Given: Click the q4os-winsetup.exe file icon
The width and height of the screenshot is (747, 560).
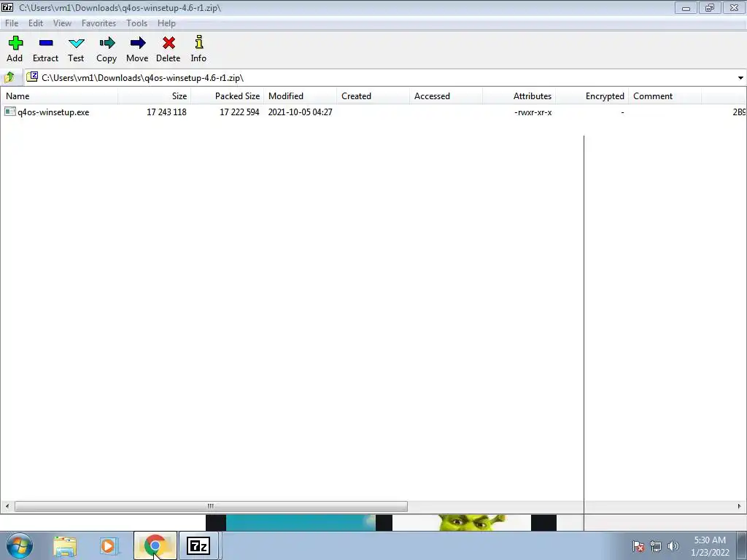Looking at the screenshot, I should (10, 112).
